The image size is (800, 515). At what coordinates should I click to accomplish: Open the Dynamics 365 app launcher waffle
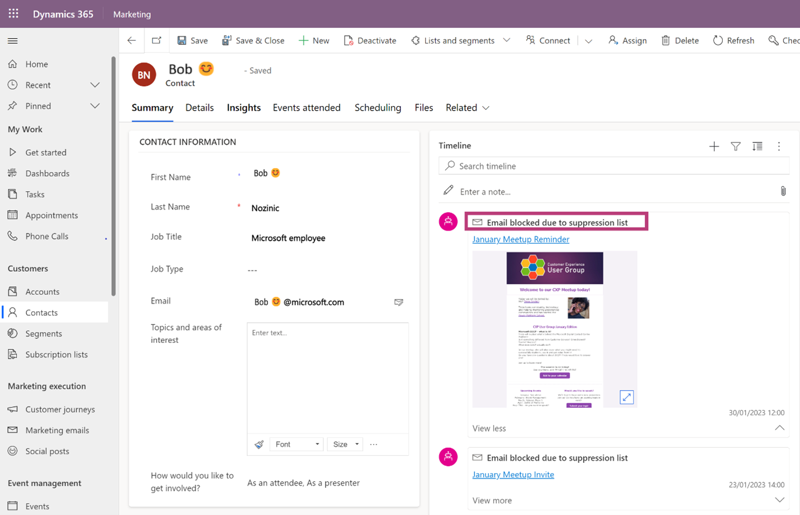(13, 14)
